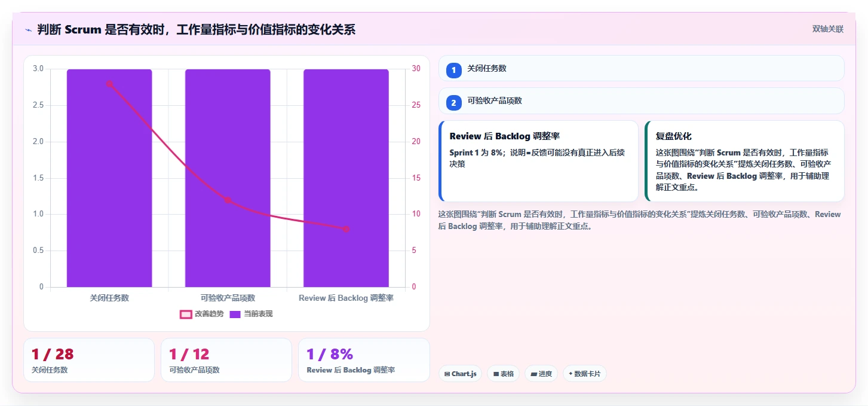Select the 关闭任务数 list item
This screenshot has height=406, width=868.
click(641, 68)
